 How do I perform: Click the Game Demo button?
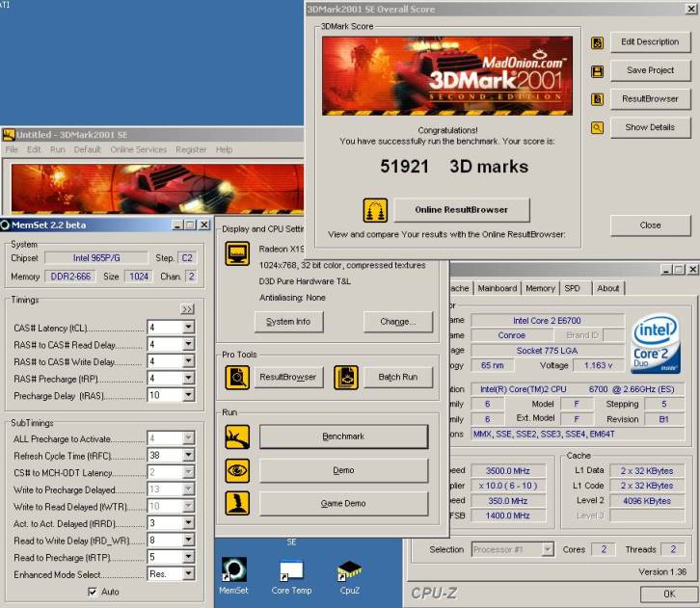pos(343,504)
